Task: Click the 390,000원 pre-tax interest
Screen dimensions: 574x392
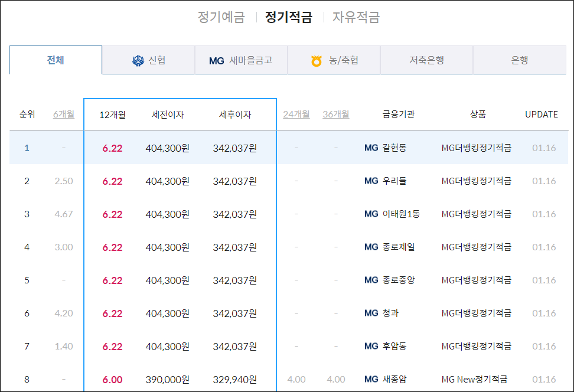Action: 168,380
